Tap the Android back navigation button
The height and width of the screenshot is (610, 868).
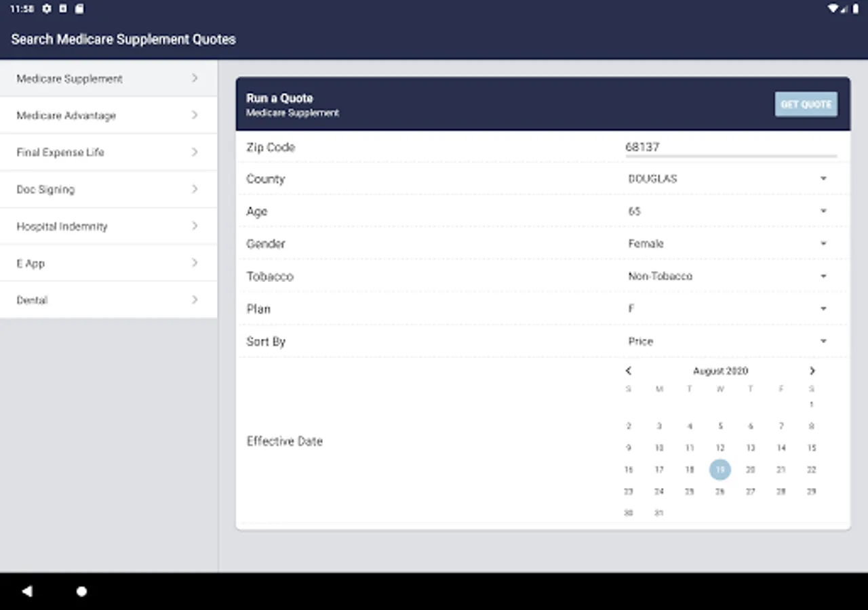[x=27, y=592]
